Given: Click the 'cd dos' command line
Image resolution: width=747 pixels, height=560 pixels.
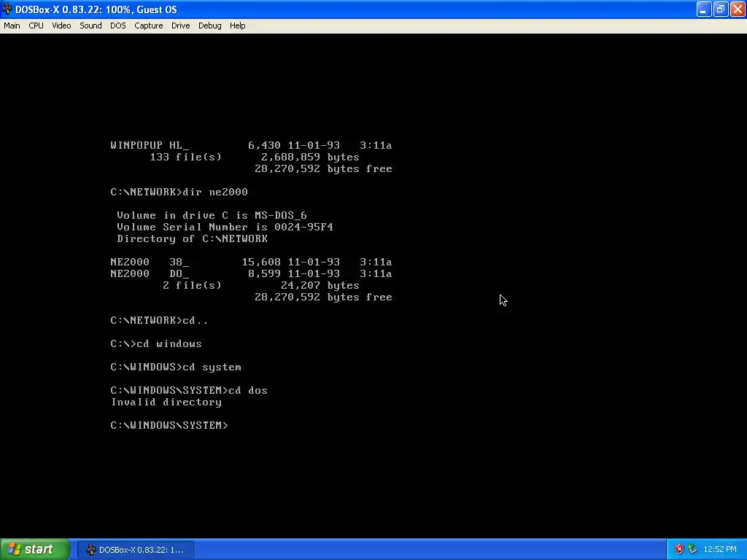Looking at the screenshot, I should click(189, 391).
